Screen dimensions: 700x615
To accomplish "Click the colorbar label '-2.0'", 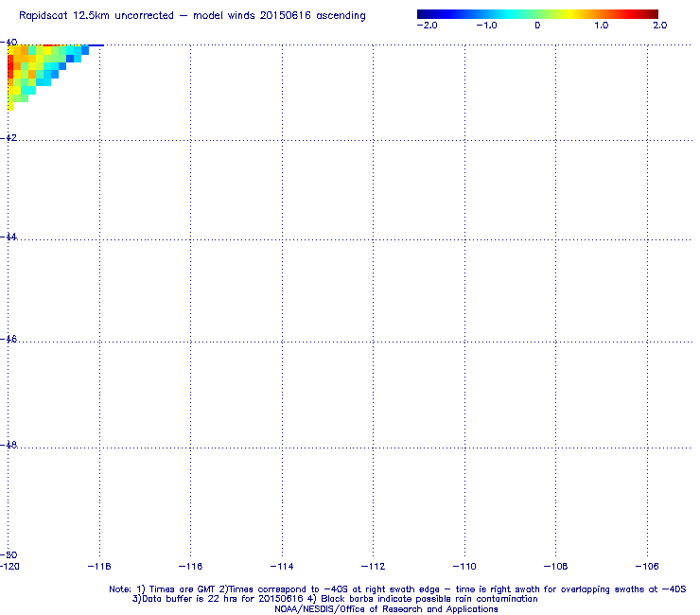I will point(427,26).
